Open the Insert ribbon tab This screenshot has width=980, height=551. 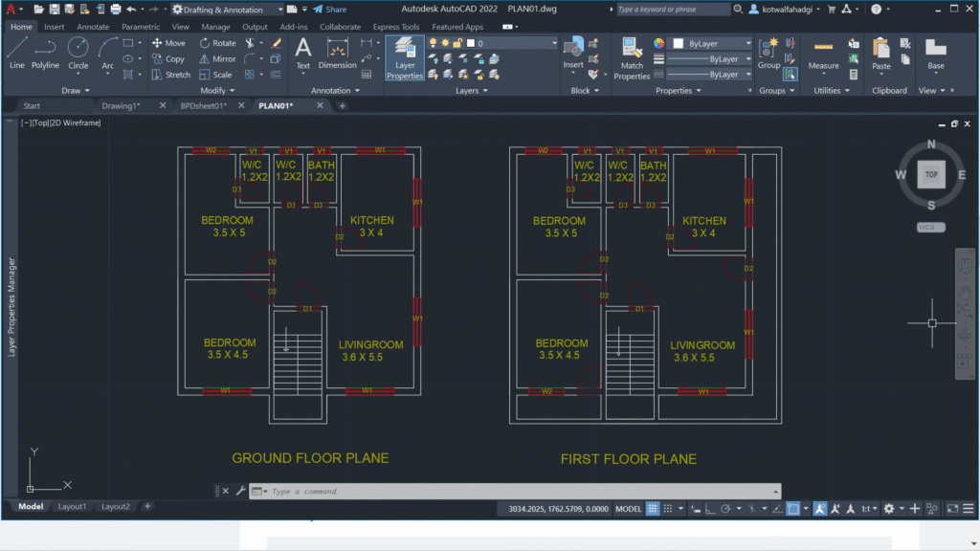(x=54, y=27)
